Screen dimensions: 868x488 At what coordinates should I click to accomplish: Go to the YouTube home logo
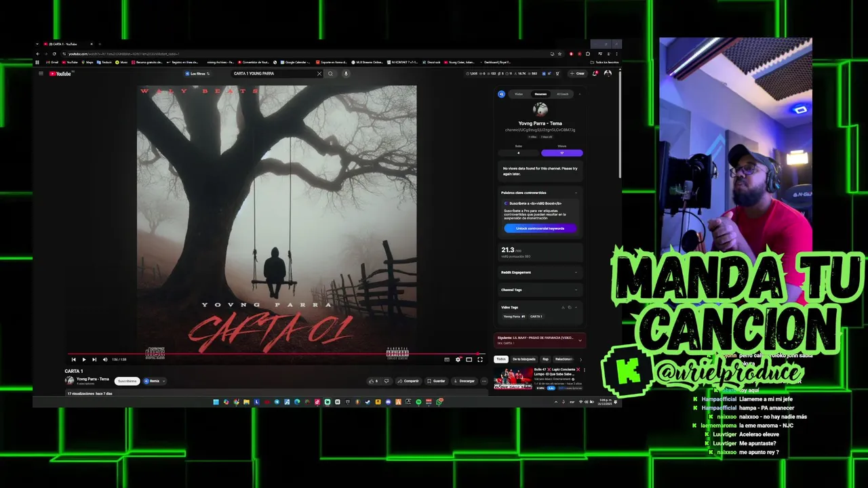point(60,73)
